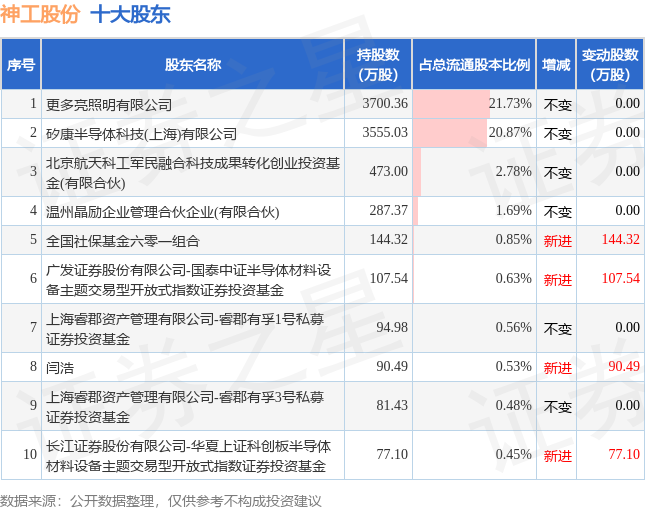The height and width of the screenshot is (510, 645).
Task: Click shareholder 全国社保基金六零一组合
Action: pos(123,241)
